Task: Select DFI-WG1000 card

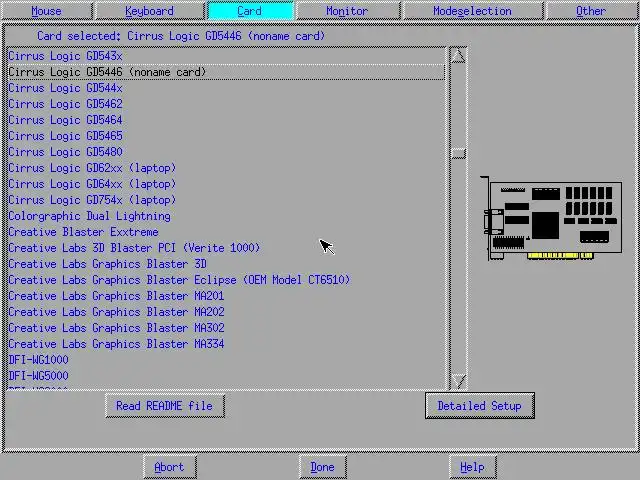Action: pos(227,360)
